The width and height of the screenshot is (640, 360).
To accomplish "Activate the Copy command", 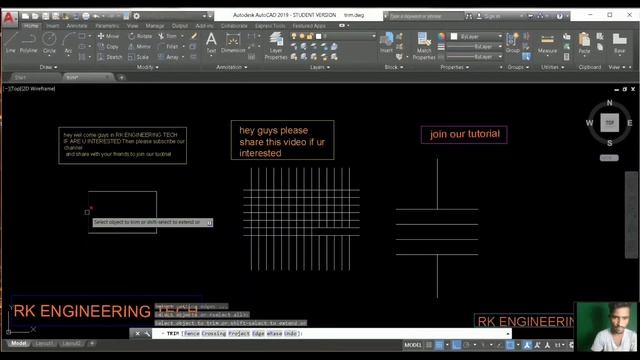I will click(x=108, y=47).
